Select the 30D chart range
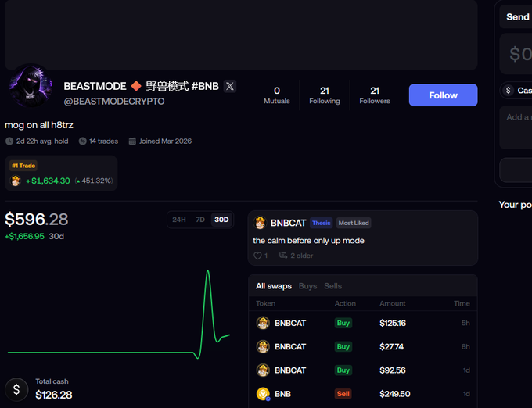The image size is (532, 408). (x=221, y=220)
